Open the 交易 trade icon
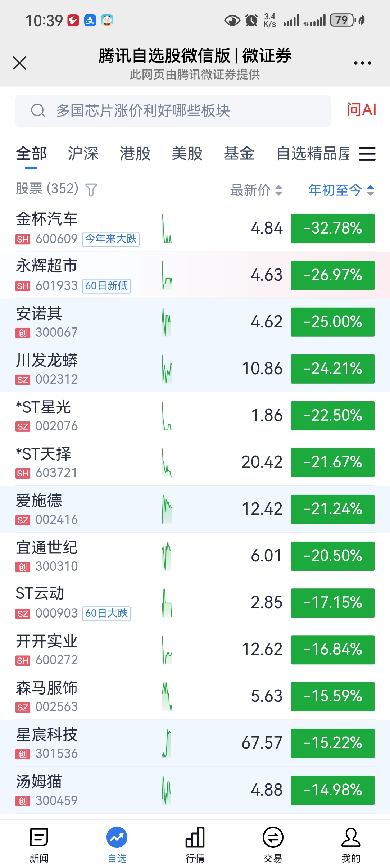This screenshot has width=390, height=868. pyautogui.click(x=273, y=837)
